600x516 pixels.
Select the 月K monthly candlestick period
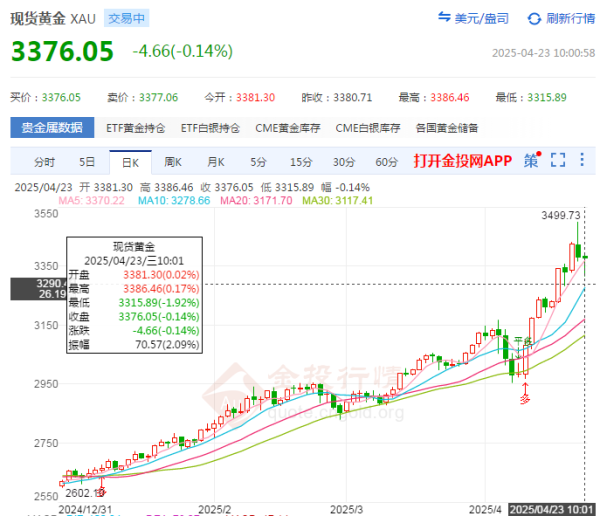click(215, 161)
